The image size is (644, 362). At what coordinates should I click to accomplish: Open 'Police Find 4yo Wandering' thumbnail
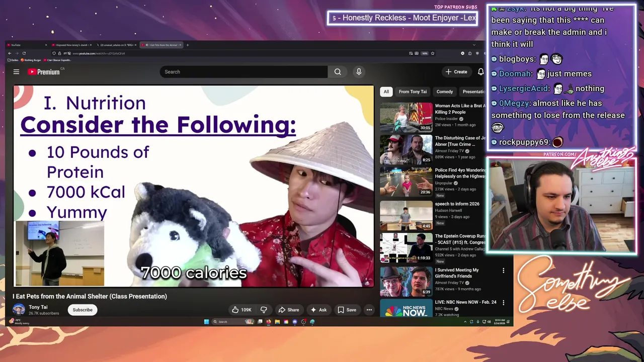point(406,182)
